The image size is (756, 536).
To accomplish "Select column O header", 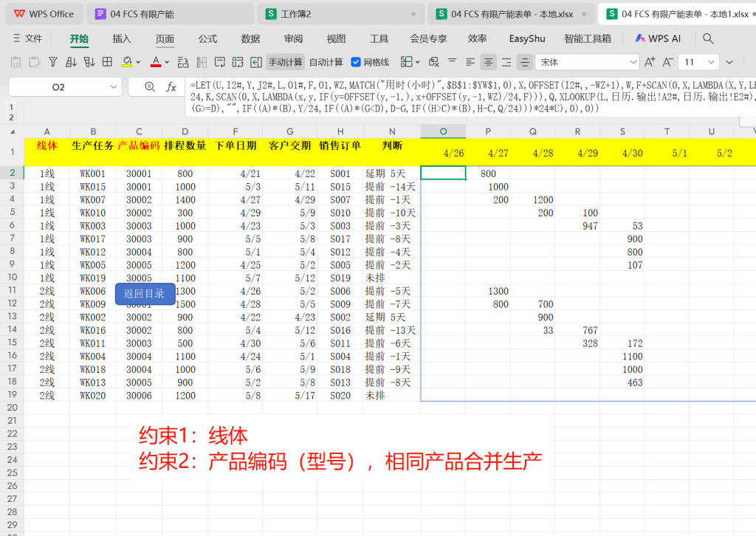I will [443, 131].
